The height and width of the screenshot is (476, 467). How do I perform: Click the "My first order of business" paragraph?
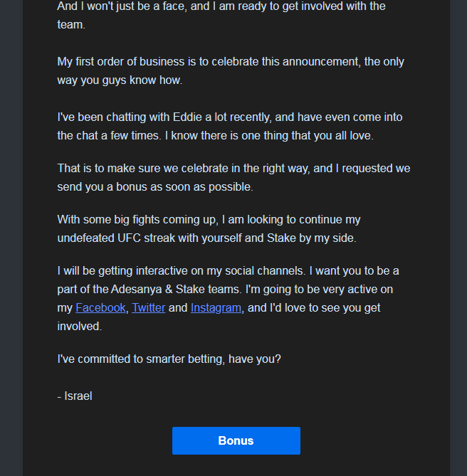pyautogui.click(x=231, y=70)
